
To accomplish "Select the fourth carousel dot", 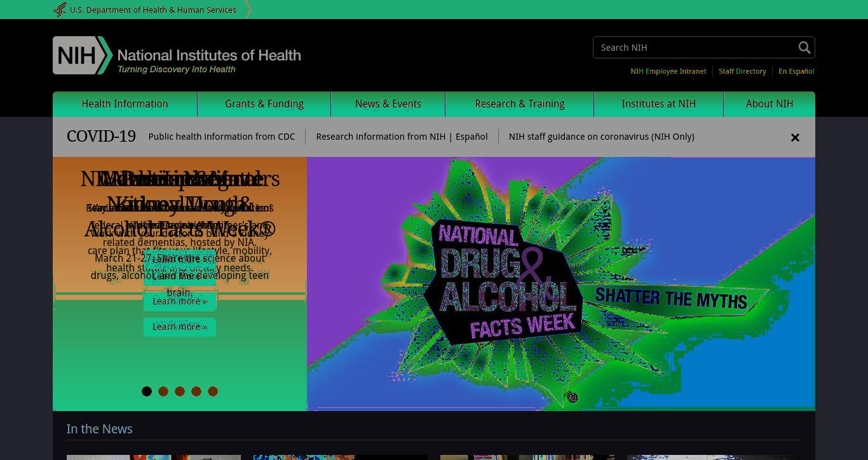I will [196, 391].
